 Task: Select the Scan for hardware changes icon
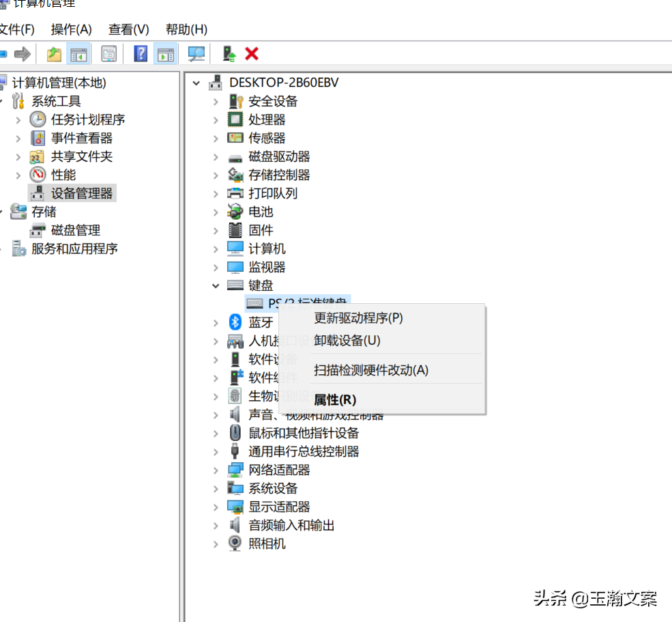click(x=196, y=53)
